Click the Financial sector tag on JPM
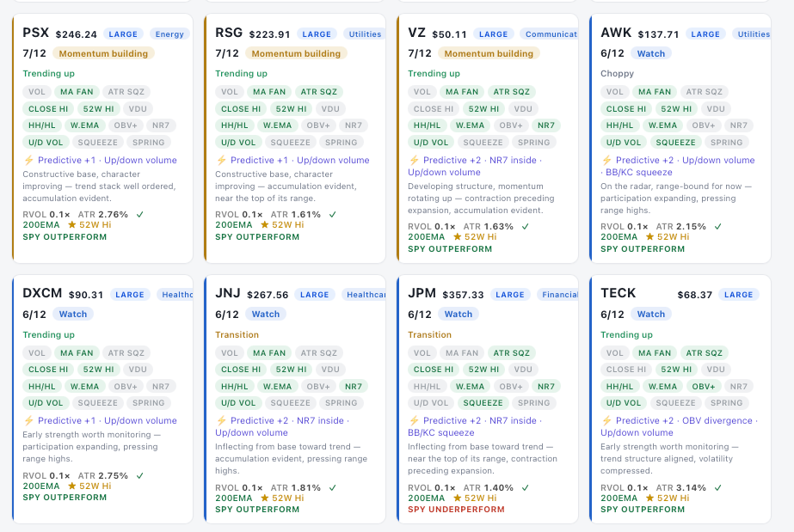This screenshot has height=532, width=794. point(557,295)
